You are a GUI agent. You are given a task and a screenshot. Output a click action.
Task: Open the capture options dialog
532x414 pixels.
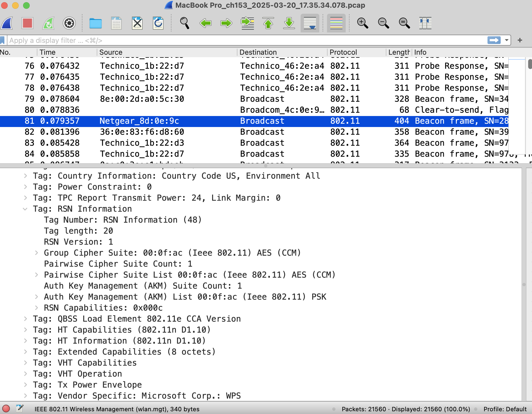(69, 23)
